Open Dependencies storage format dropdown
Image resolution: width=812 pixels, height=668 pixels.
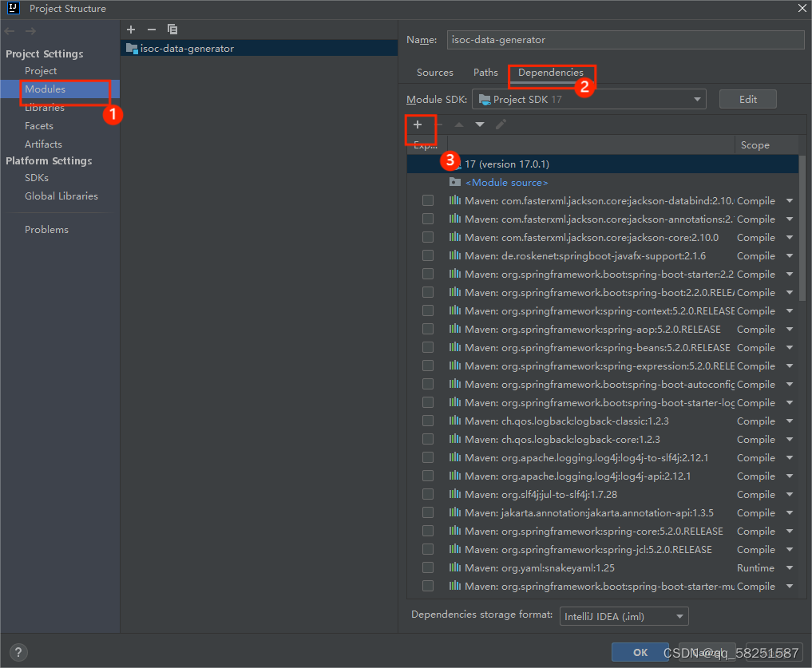point(624,616)
